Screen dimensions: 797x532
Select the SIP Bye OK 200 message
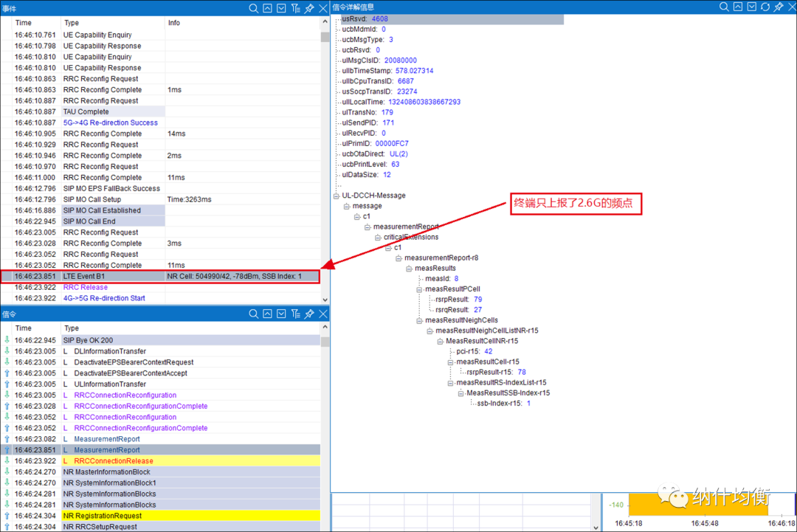(x=160, y=340)
